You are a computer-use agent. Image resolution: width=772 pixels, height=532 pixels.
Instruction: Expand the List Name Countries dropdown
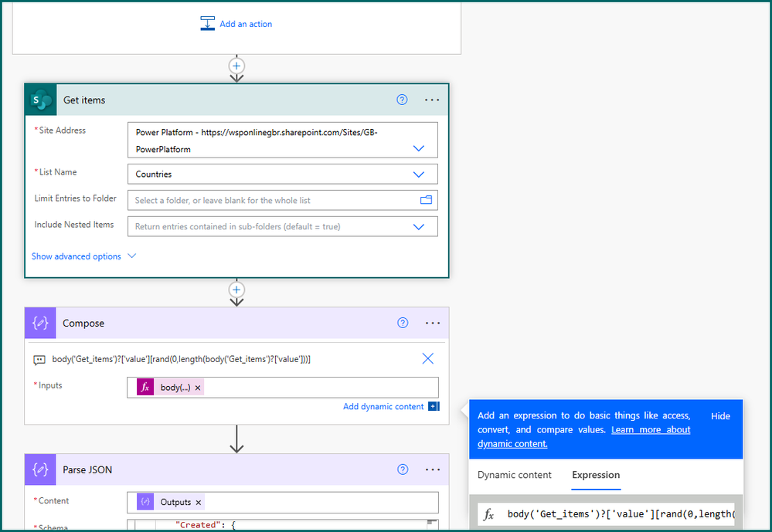pos(419,175)
